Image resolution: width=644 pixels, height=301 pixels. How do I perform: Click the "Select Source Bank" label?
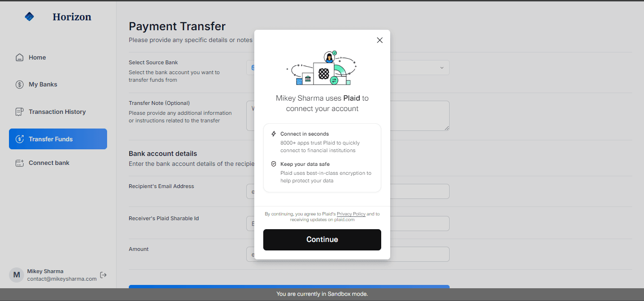153,62
